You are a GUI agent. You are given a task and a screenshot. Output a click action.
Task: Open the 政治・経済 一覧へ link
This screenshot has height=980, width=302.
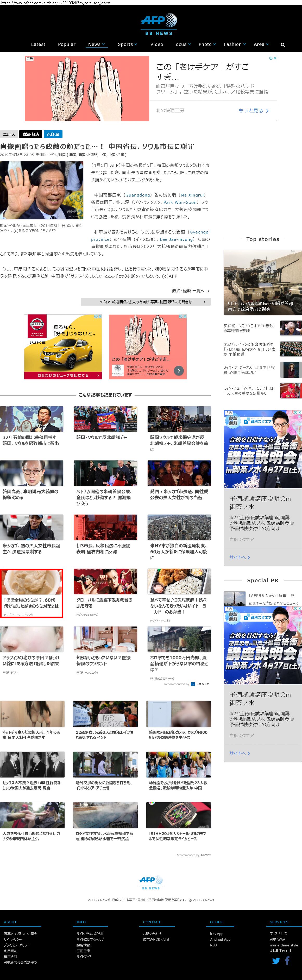(x=191, y=291)
